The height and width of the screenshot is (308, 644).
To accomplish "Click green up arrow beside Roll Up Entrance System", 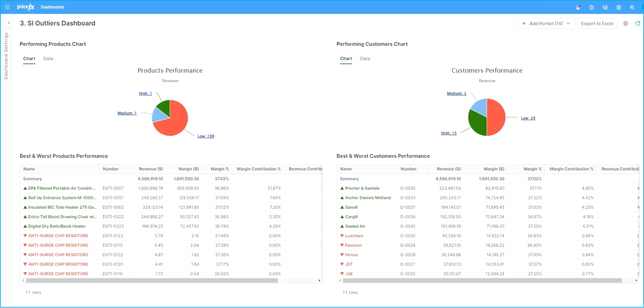I will click(25, 198).
